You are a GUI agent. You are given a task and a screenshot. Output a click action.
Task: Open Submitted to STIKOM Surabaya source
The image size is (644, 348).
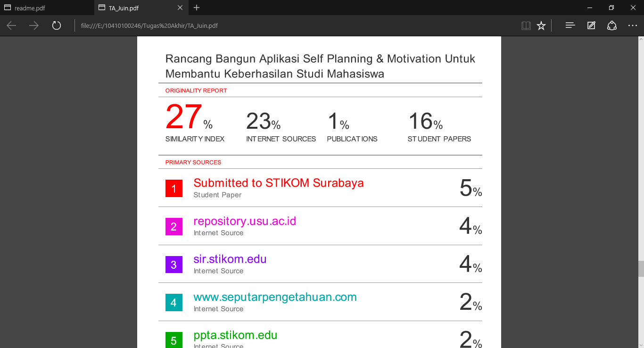(x=279, y=183)
